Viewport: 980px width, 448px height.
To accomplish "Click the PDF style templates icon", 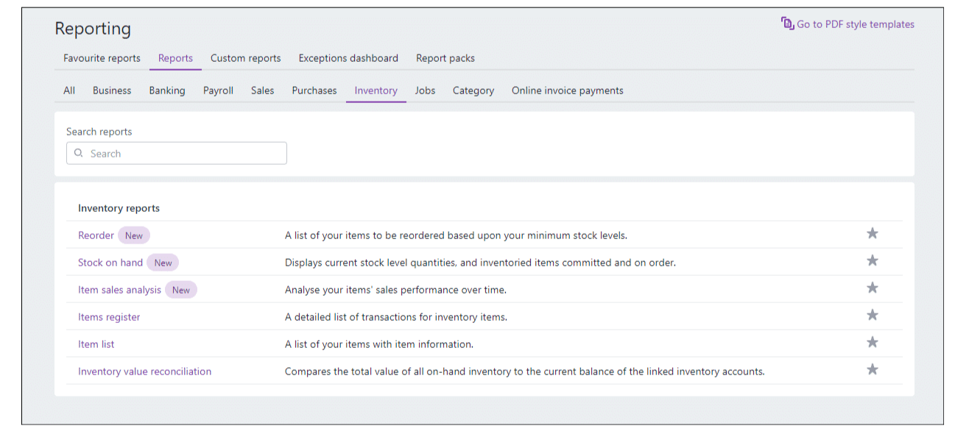I will pyautogui.click(x=788, y=24).
